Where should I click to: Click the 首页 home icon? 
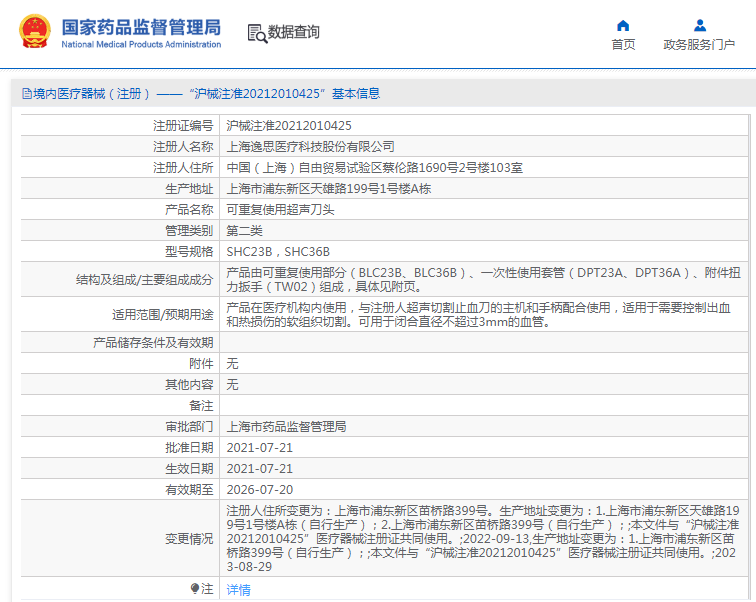pyautogui.click(x=623, y=25)
